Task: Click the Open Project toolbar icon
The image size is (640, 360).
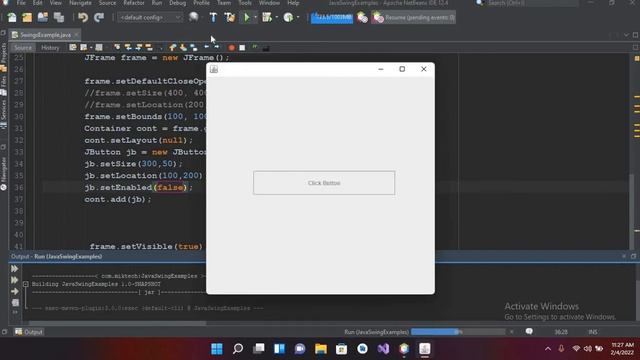Action: [x=42, y=18]
